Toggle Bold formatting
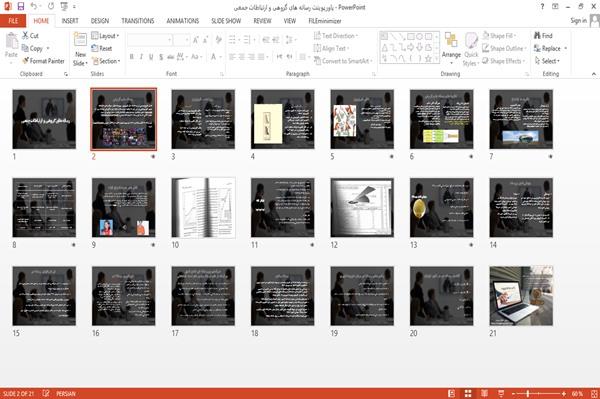 click(x=132, y=57)
